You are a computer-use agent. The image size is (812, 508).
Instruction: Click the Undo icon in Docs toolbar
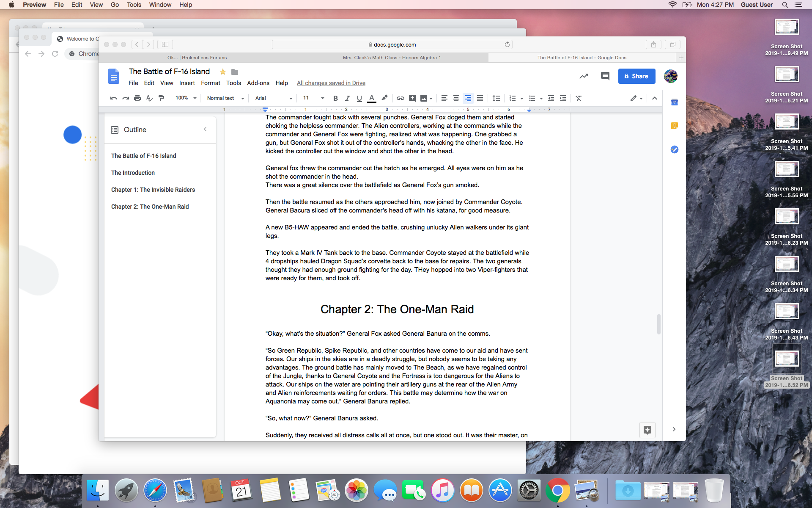click(x=113, y=98)
